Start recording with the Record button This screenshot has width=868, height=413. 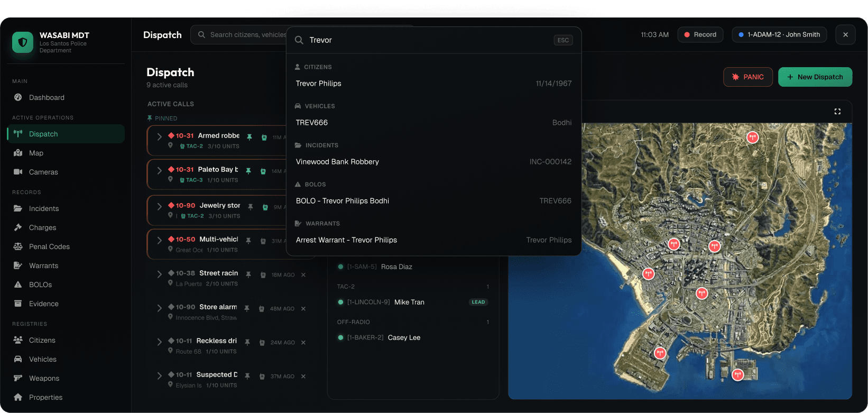point(700,34)
